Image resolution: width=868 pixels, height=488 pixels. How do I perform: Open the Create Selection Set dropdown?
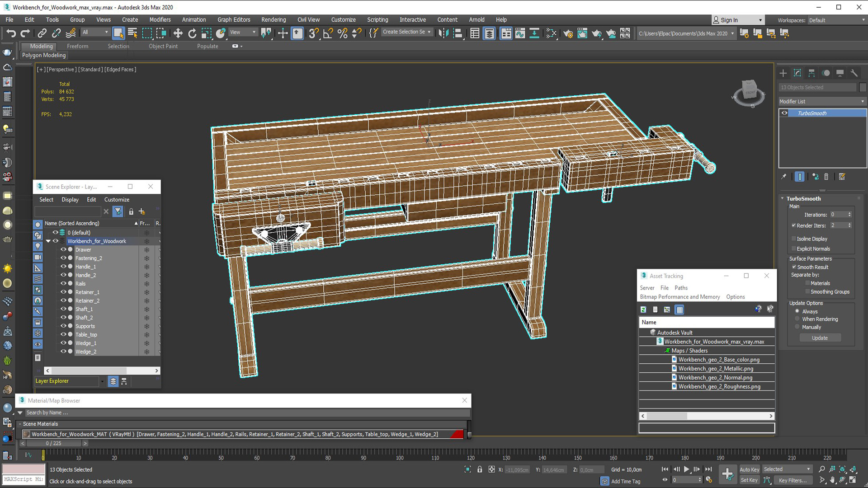coord(406,32)
